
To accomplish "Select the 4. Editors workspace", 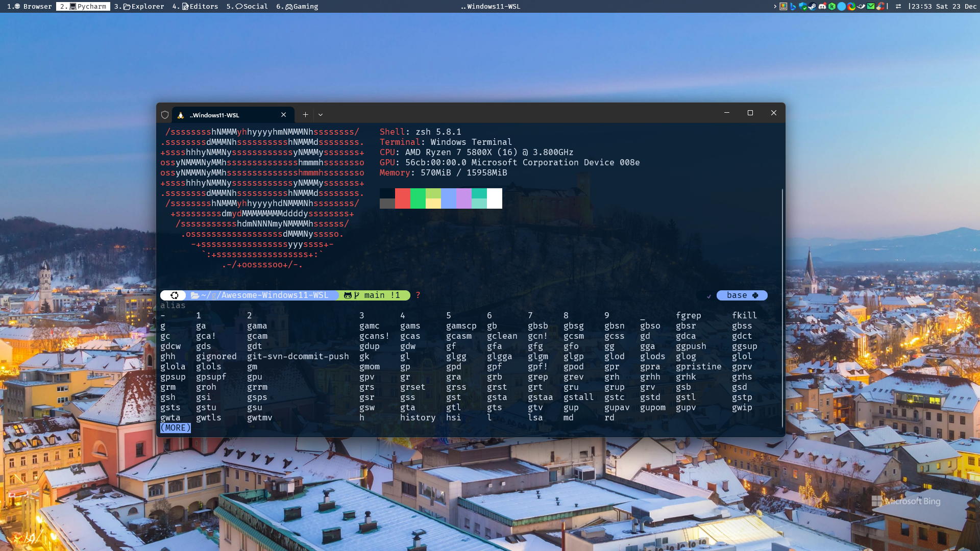I will pos(195,7).
